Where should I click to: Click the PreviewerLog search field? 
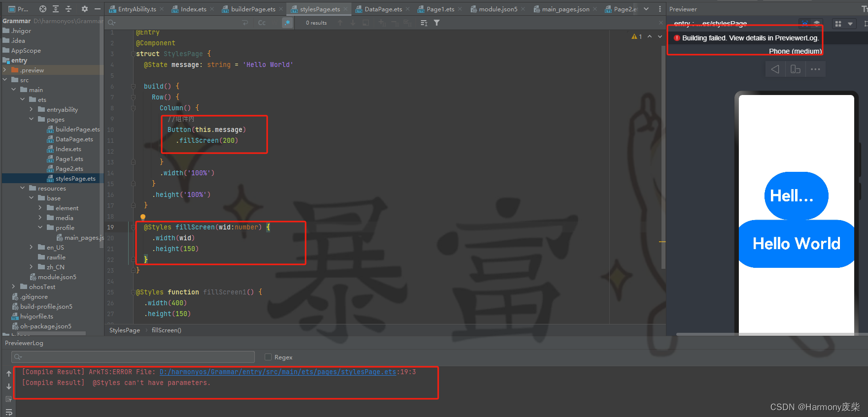[133, 357]
